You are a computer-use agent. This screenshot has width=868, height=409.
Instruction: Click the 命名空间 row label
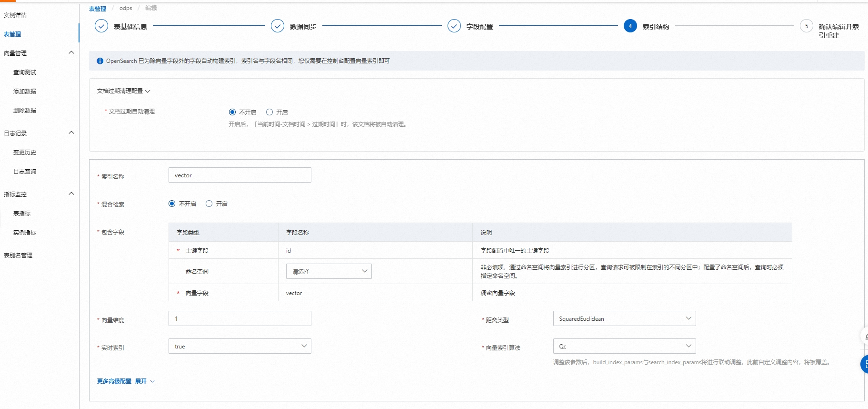pos(197,272)
